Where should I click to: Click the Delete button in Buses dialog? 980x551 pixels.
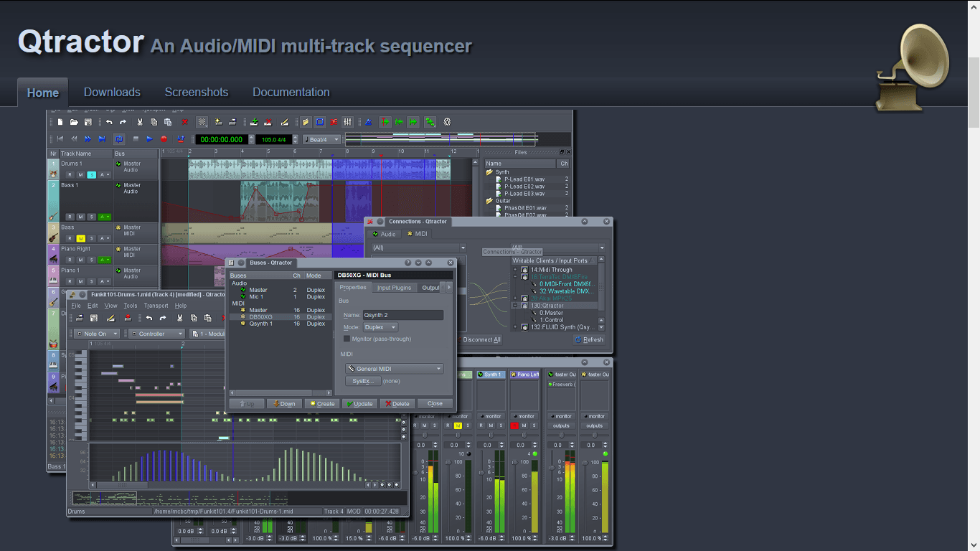(x=397, y=403)
